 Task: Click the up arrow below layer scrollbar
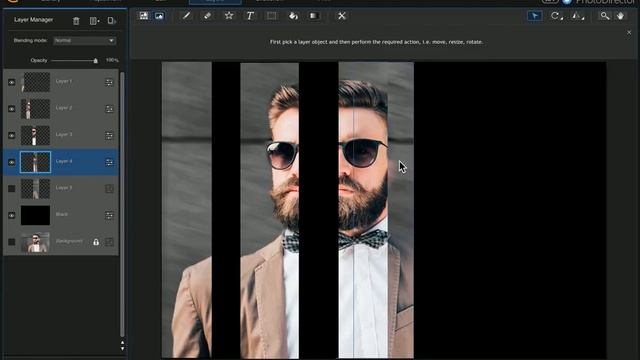(122, 343)
